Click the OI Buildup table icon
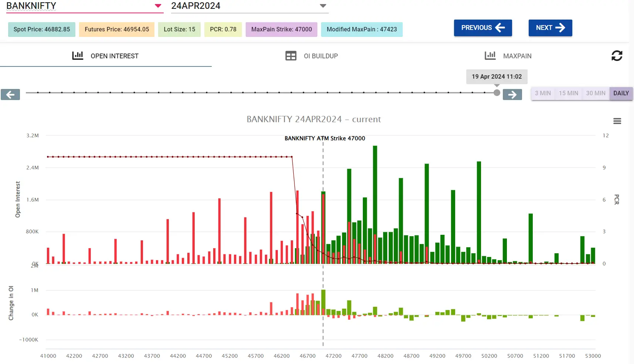 (x=291, y=56)
